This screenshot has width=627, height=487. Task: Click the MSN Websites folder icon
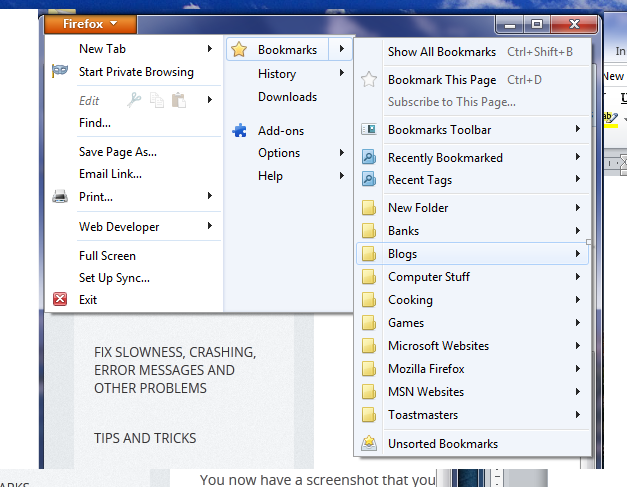pos(369,391)
